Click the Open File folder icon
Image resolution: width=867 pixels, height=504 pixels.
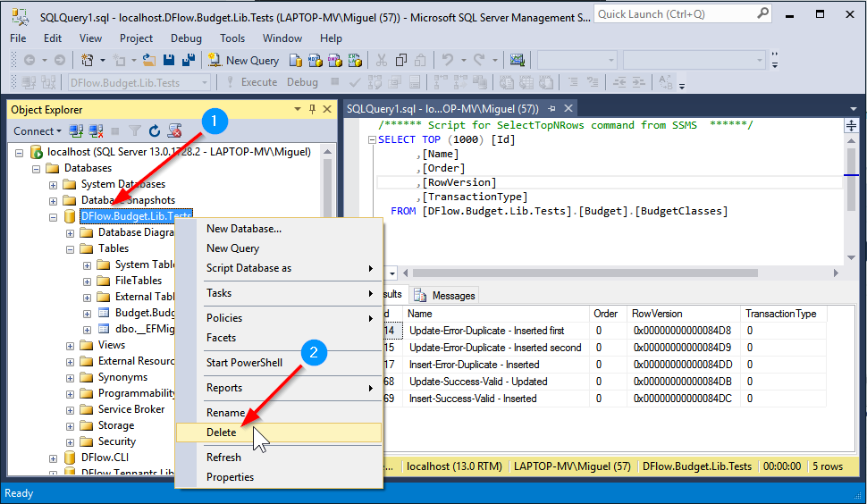[x=148, y=60]
